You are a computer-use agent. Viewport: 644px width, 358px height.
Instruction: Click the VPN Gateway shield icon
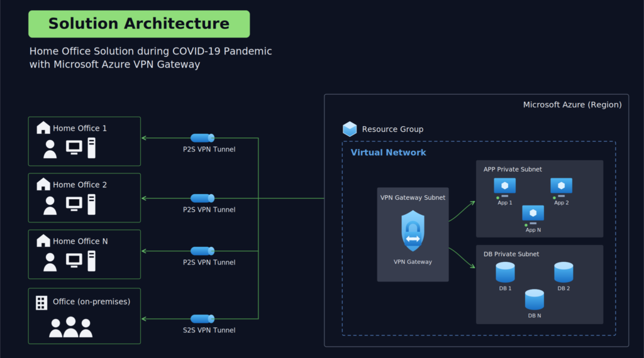413,231
